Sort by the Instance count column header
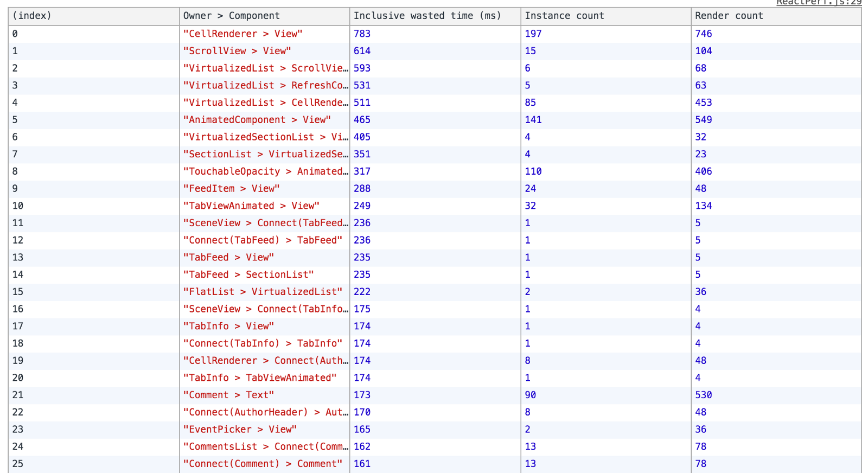Image resolution: width=868 pixels, height=473 pixels. pos(564,16)
